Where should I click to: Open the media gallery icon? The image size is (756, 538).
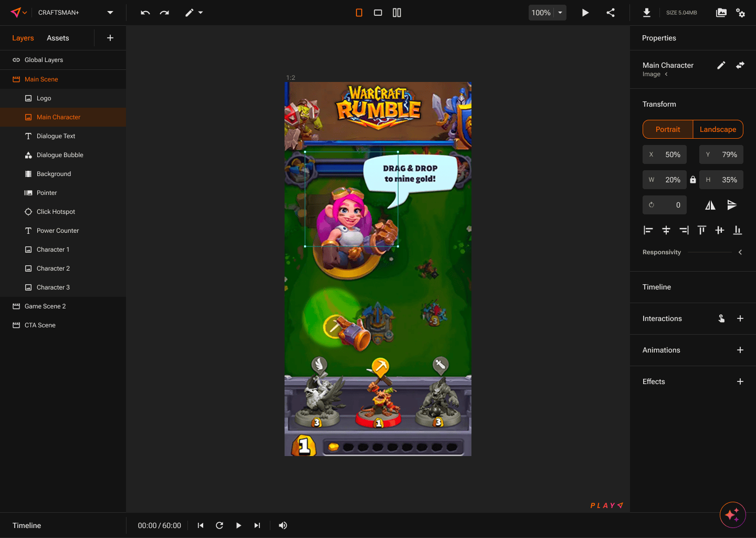coord(721,13)
